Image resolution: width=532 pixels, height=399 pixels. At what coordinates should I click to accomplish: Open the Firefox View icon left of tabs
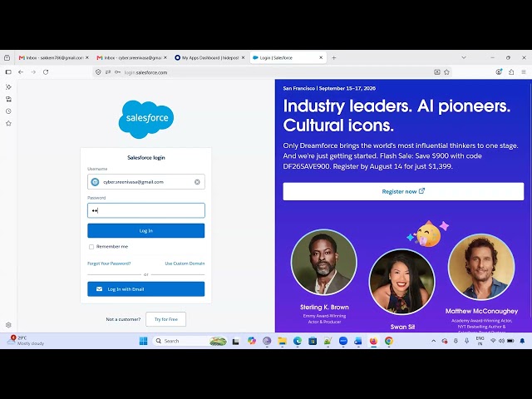7,58
